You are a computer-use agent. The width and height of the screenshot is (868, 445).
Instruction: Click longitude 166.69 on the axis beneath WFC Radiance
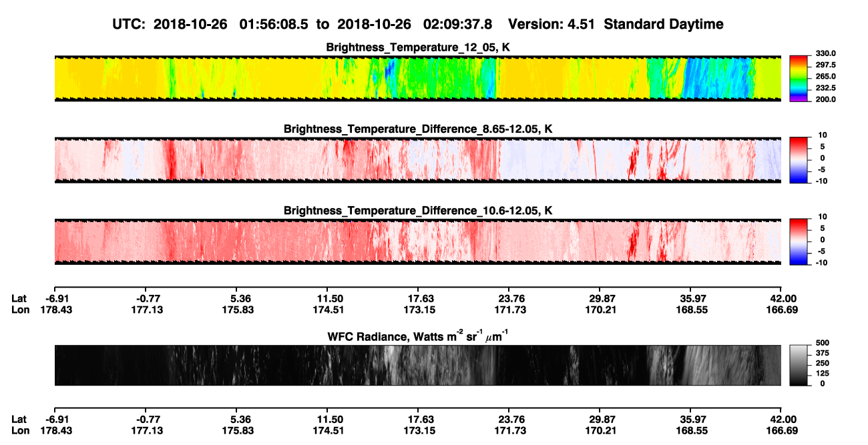[x=781, y=431]
